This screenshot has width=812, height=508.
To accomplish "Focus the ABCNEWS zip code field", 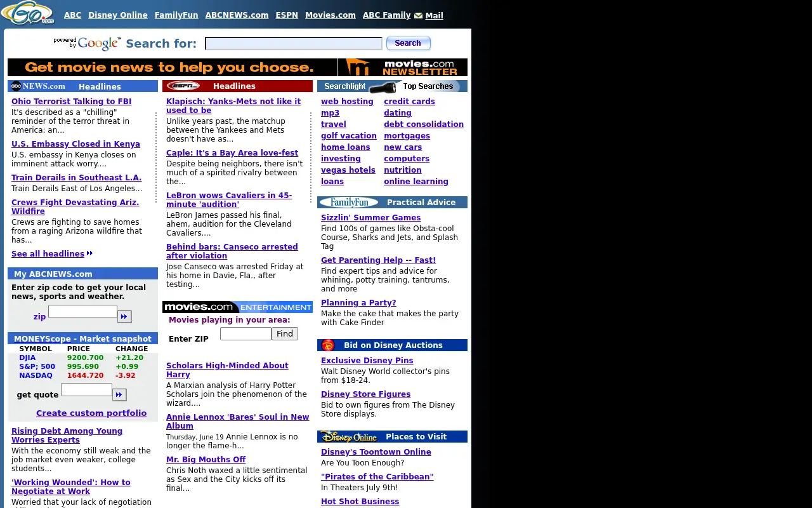I will coord(82,312).
